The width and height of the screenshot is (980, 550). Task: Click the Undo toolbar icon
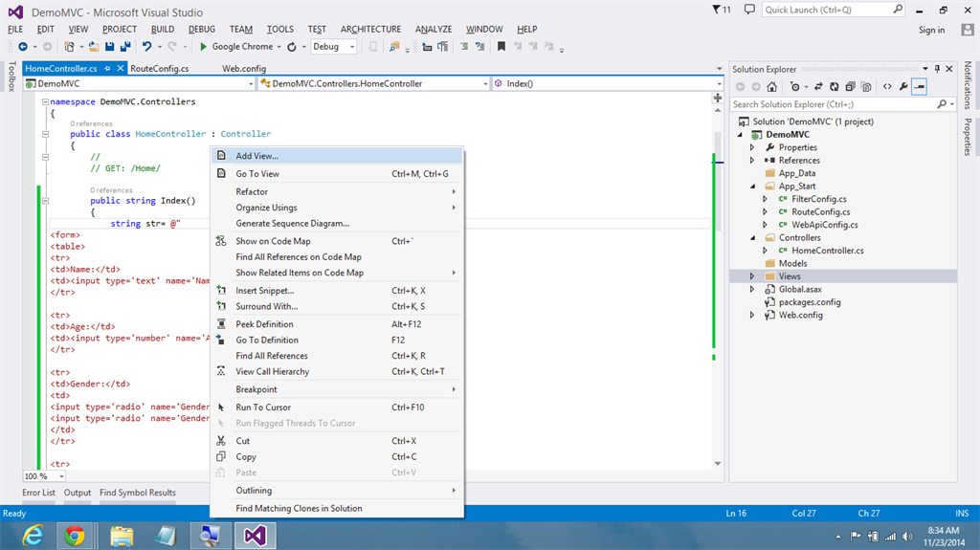tap(146, 46)
